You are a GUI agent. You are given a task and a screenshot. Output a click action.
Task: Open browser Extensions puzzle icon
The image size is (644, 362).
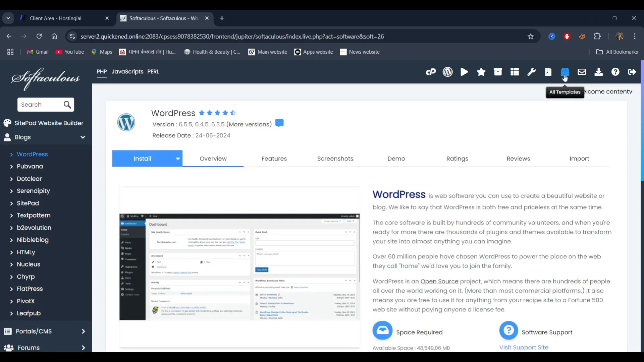pos(597,36)
